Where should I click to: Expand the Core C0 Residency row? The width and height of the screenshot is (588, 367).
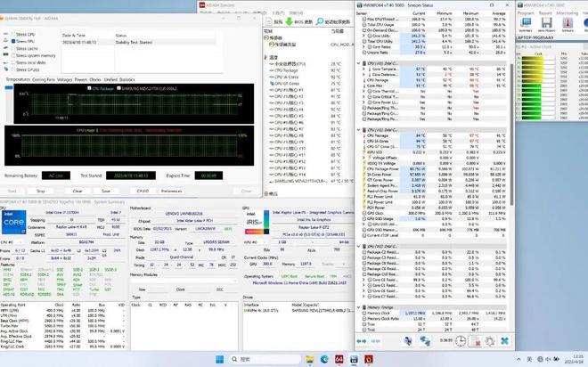click(x=363, y=280)
